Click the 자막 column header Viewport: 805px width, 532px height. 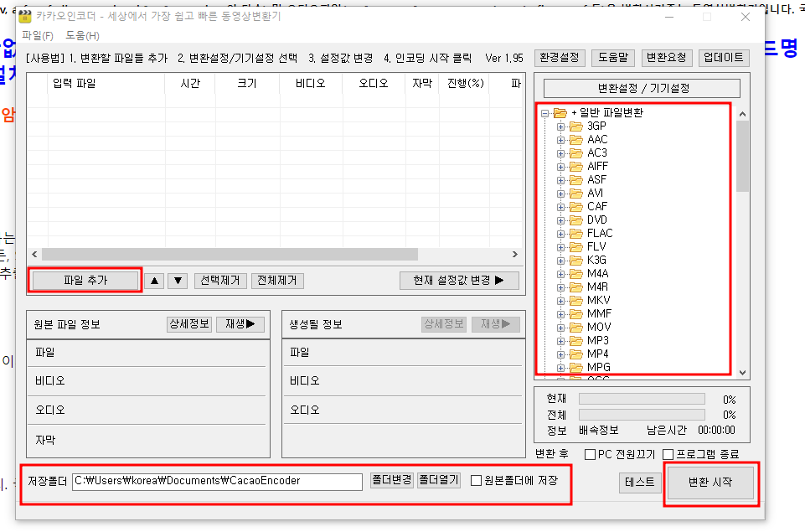422,84
